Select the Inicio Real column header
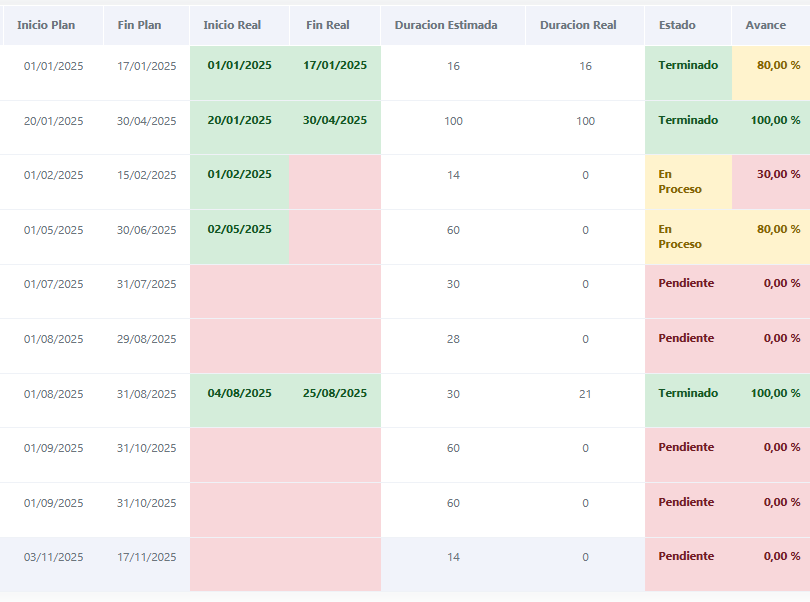This screenshot has height=602, width=810. click(232, 25)
